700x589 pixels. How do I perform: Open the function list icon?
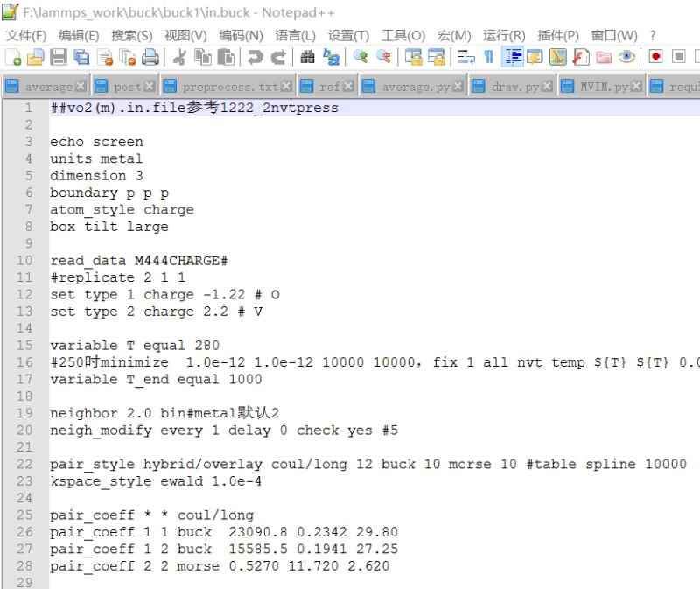tap(581, 58)
